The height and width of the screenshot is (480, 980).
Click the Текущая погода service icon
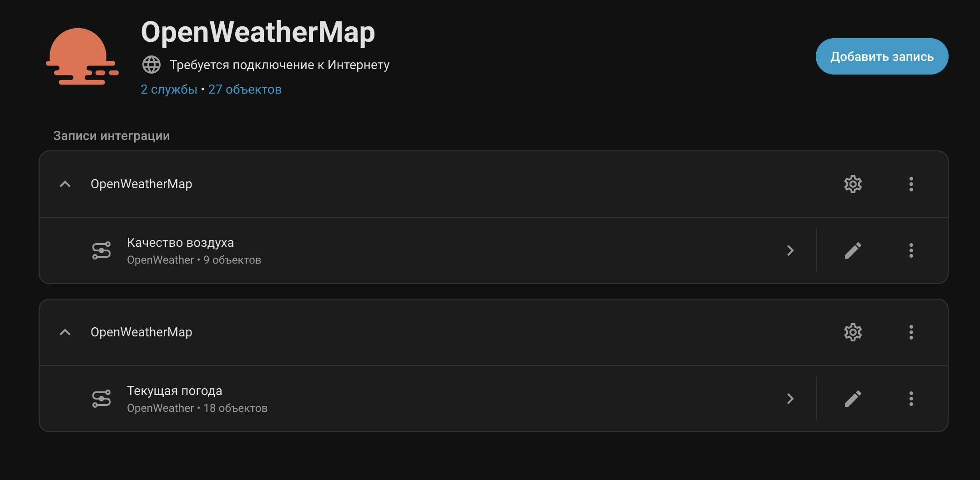pos(101,399)
